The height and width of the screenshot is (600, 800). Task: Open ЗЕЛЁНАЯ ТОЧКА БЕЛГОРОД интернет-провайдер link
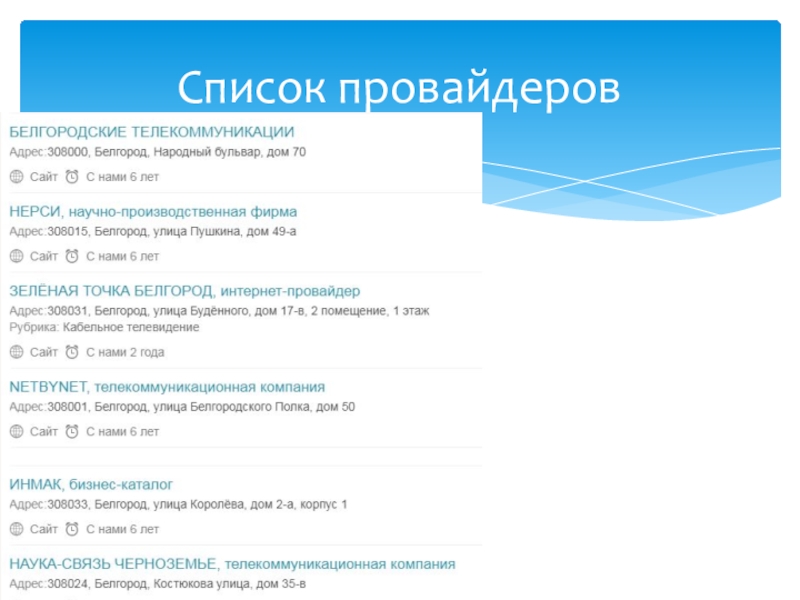[185, 291]
